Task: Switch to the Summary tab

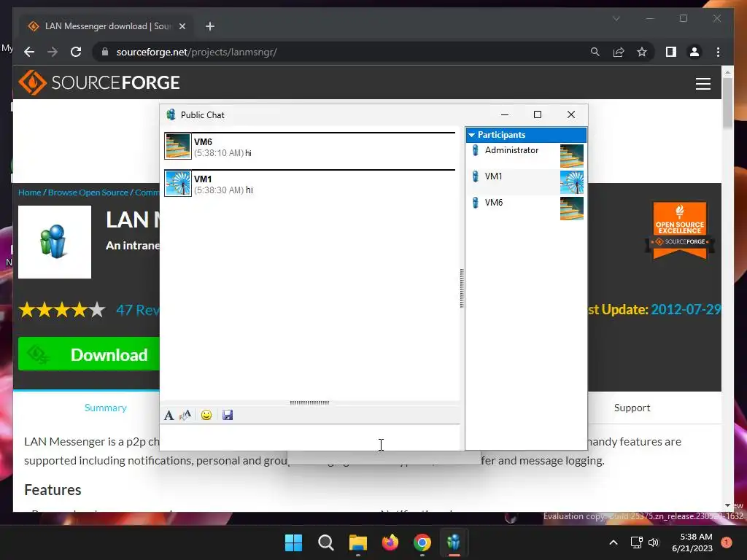Action: click(x=105, y=408)
